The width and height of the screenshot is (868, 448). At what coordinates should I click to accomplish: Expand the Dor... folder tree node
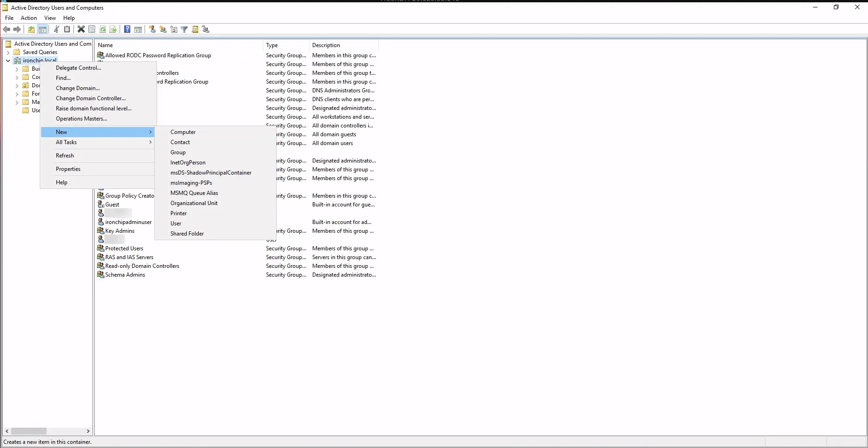(x=17, y=85)
